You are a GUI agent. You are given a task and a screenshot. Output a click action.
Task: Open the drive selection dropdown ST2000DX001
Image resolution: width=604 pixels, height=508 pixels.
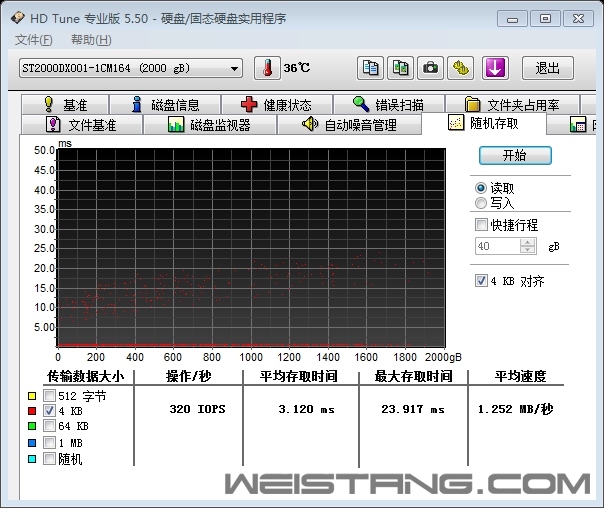[131, 69]
